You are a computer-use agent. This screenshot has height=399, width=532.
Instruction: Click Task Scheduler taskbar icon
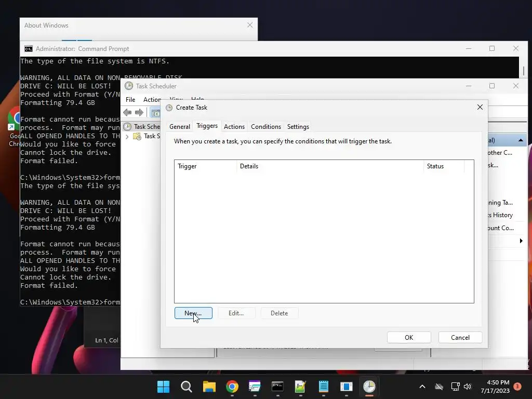coord(369,387)
